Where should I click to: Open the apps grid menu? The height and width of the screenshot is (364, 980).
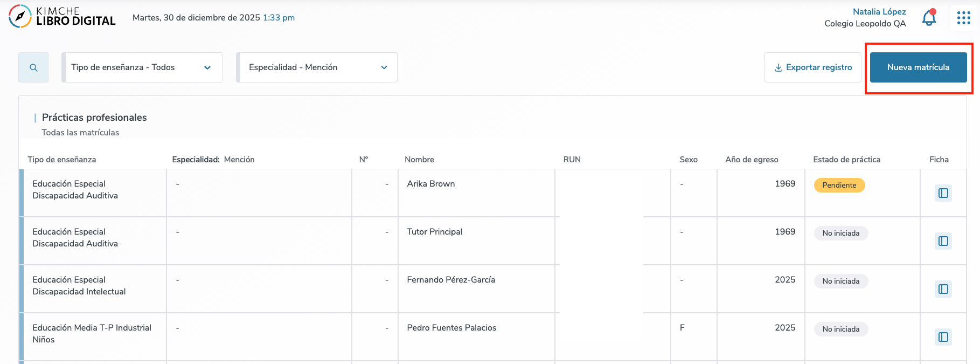963,18
